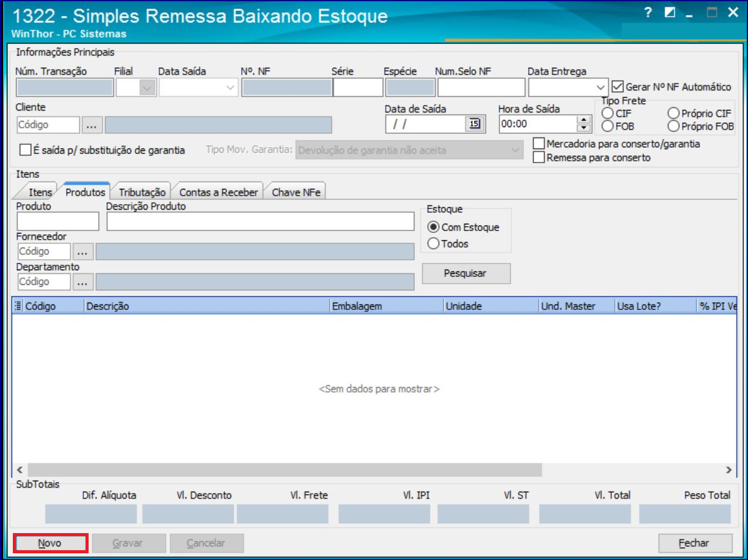The height and width of the screenshot is (560, 748).
Task: Select Próprio CIF radio button
Action: pyautogui.click(x=673, y=114)
